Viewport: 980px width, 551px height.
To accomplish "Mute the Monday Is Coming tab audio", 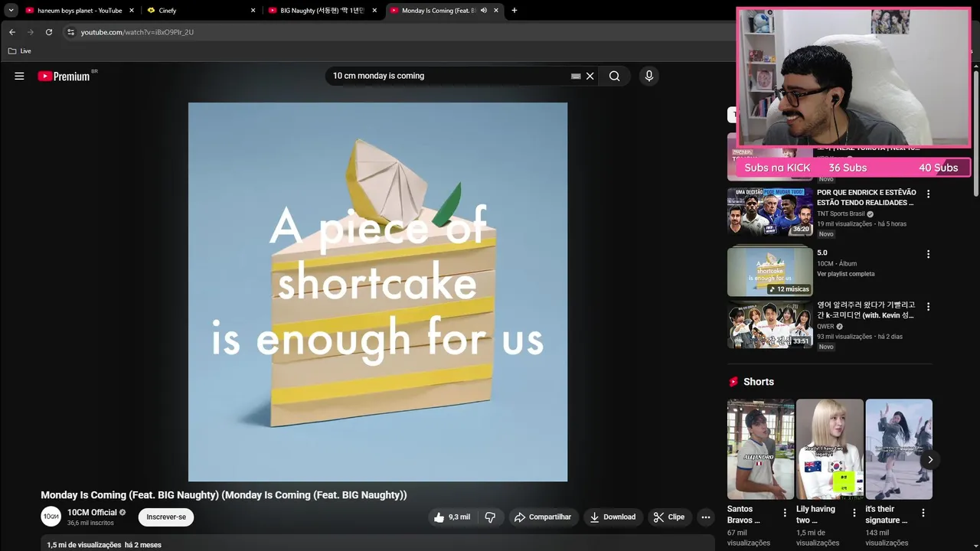I will click(484, 11).
